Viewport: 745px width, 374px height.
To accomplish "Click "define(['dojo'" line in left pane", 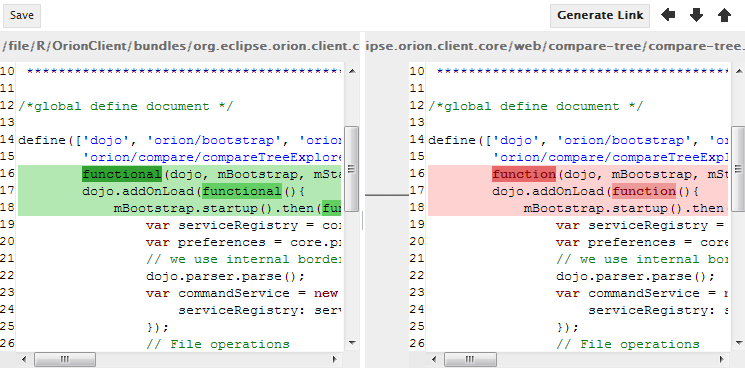I will 180,140.
